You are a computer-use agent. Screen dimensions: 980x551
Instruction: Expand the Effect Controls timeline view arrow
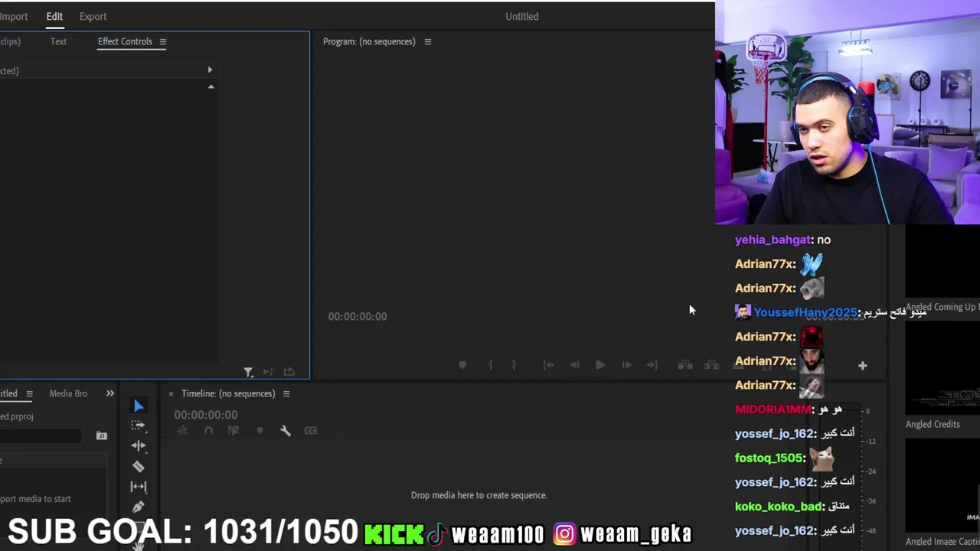(x=210, y=70)
